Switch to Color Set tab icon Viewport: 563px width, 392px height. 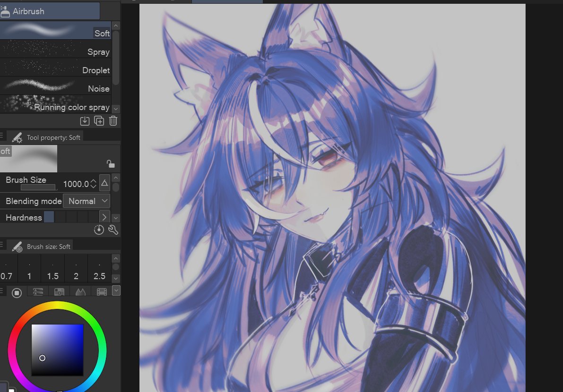coord(59,292)
